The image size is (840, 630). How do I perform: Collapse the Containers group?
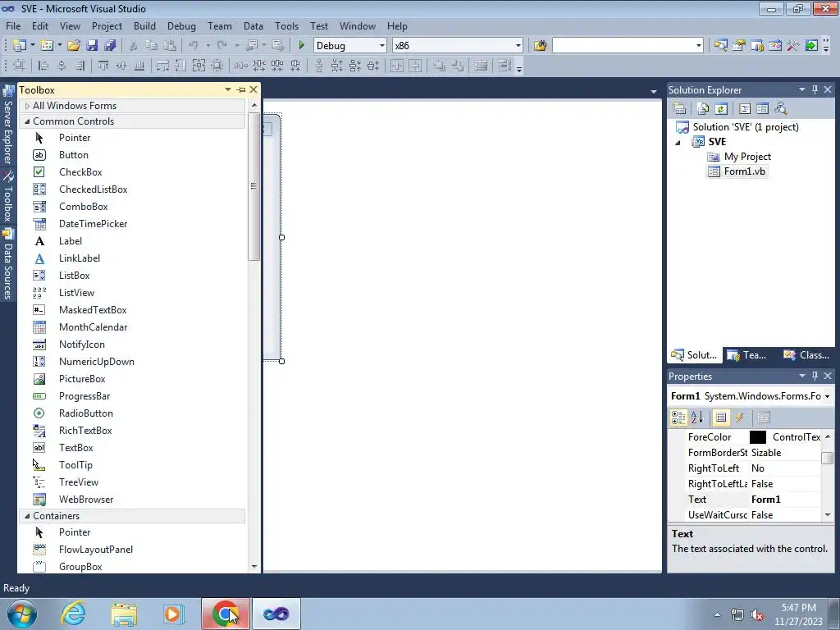(27, 516)
